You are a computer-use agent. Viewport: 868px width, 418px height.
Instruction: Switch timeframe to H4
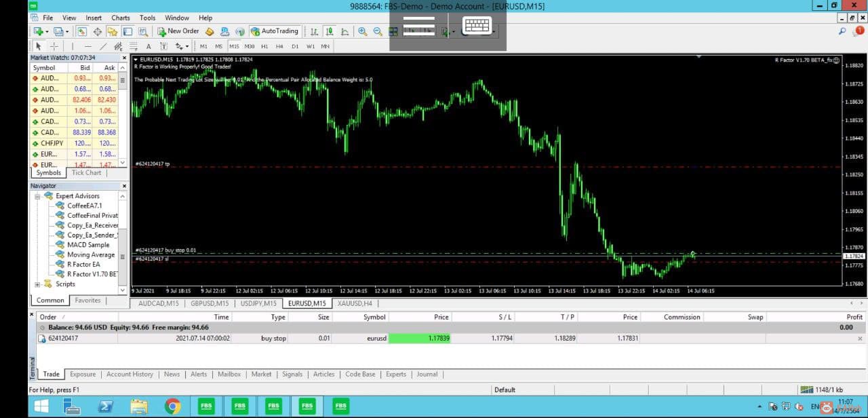click(279, 46)
